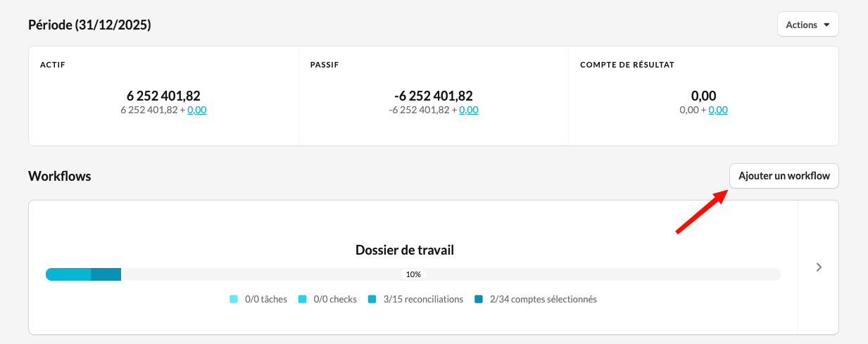
Task: Click the Actions caret arrow
Action: point(826,25)
